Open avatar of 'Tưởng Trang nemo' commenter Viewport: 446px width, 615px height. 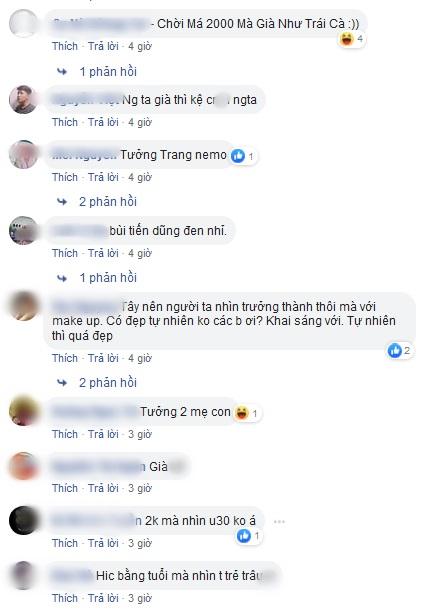point(24,155)
